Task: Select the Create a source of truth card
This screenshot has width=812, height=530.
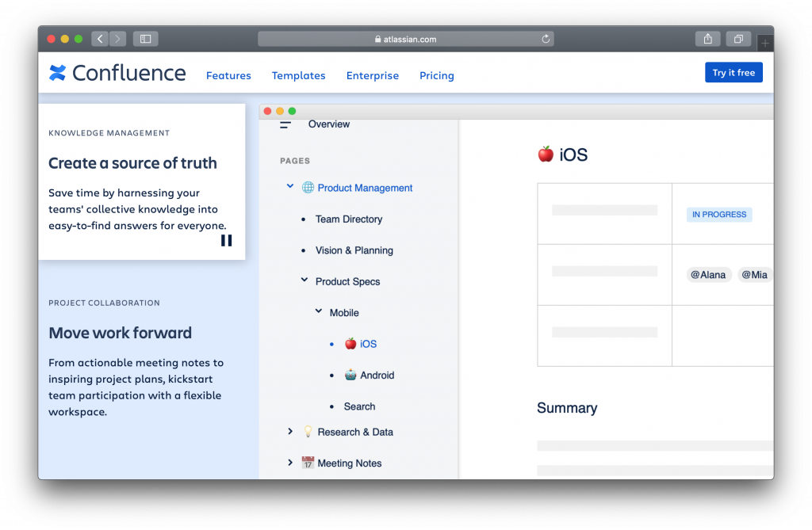Action: coord(141,181)
